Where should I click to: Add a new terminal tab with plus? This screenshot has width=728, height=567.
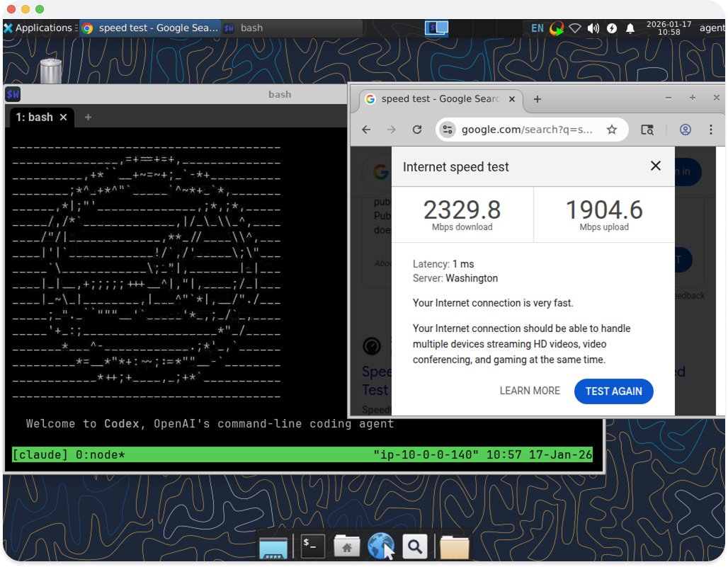click(x=88, y=118)
